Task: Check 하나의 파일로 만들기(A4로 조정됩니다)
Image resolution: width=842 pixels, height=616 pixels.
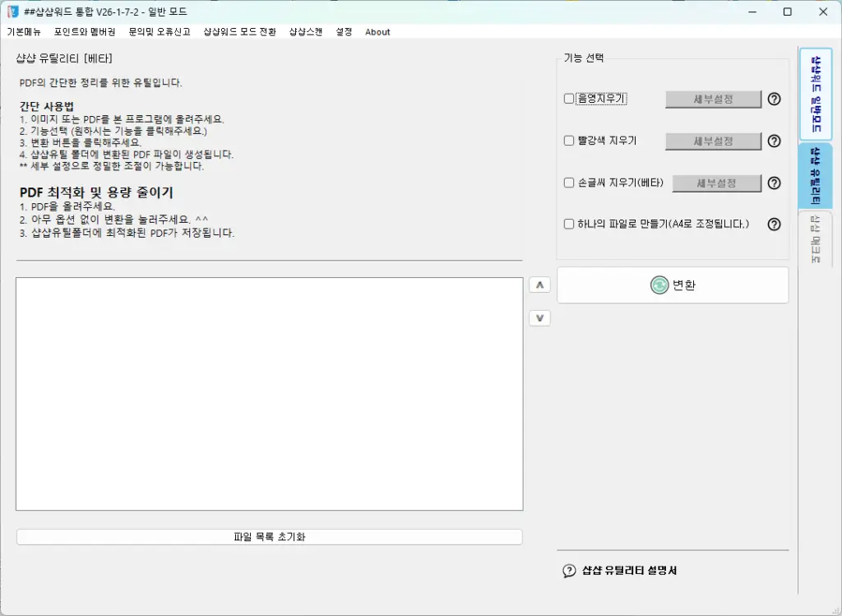Action: click(x=567, y=223)
